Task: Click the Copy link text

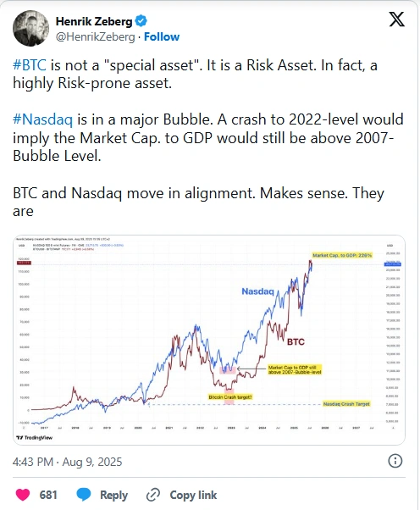Action: click(x=193, y=495)
